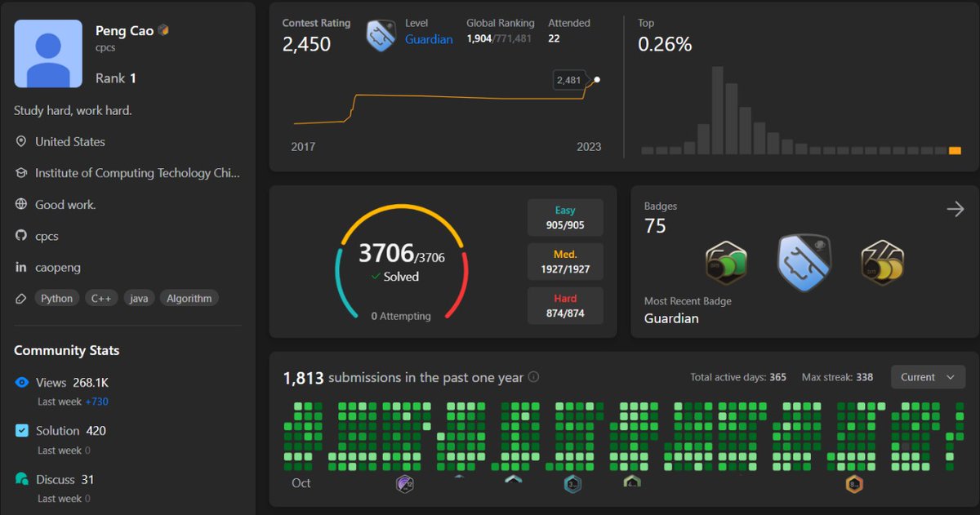Click the eye Views icon
The image size is (980, 515).
click(x=22, y=382)
